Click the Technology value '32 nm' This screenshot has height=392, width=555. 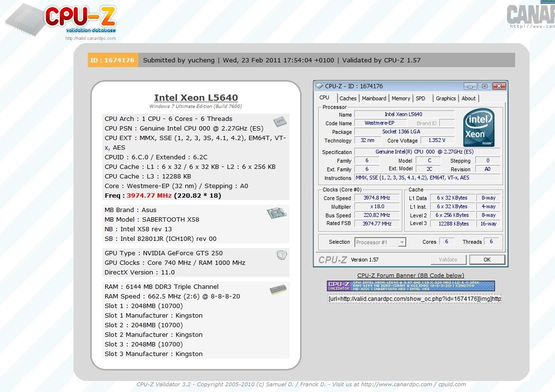pyautogui.click(x=367, y=141)
